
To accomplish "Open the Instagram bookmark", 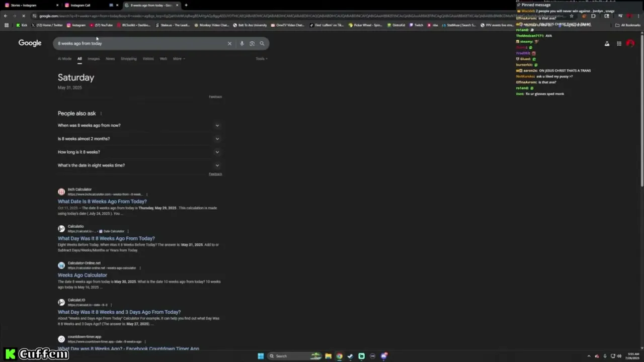I will click(76, 25).
